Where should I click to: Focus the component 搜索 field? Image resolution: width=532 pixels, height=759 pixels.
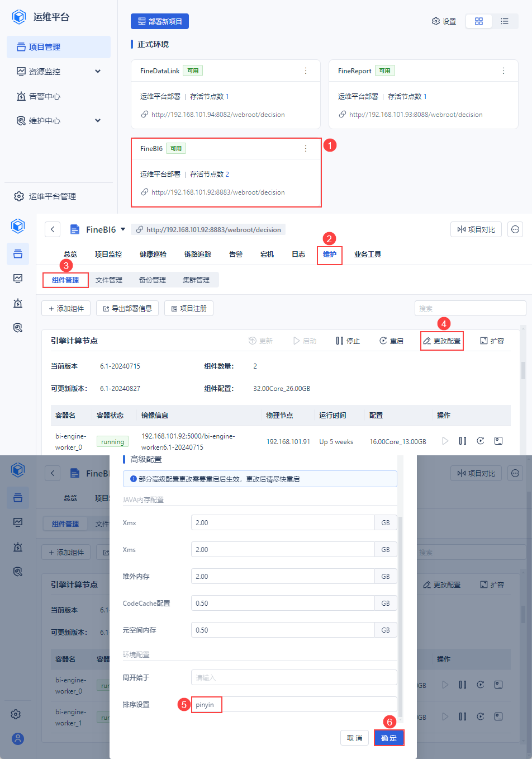(x=470, y=308)
